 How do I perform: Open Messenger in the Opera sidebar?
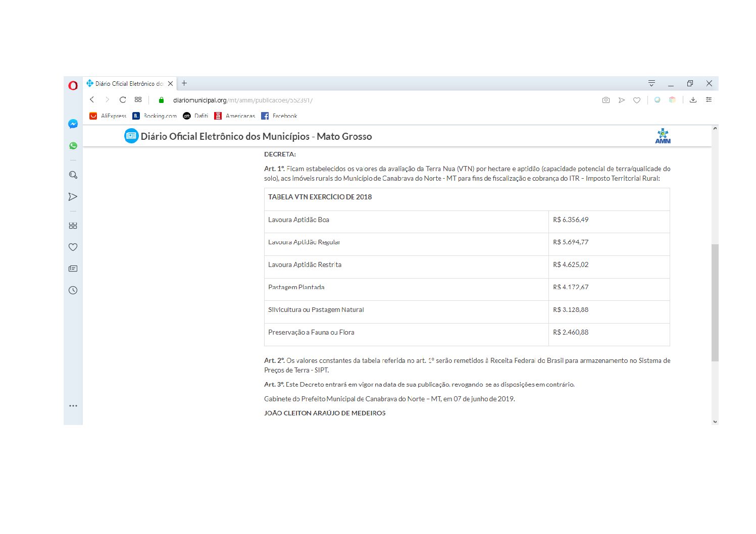pos(73,124)
